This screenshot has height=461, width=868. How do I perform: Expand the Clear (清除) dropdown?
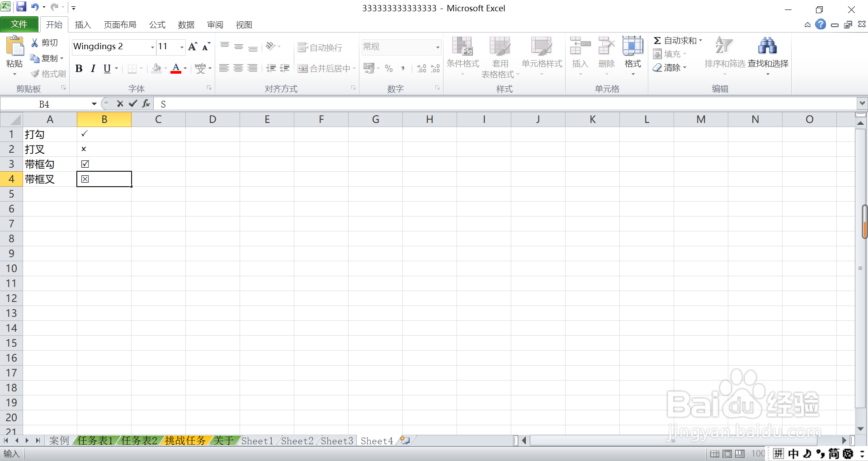coord(684,68)
